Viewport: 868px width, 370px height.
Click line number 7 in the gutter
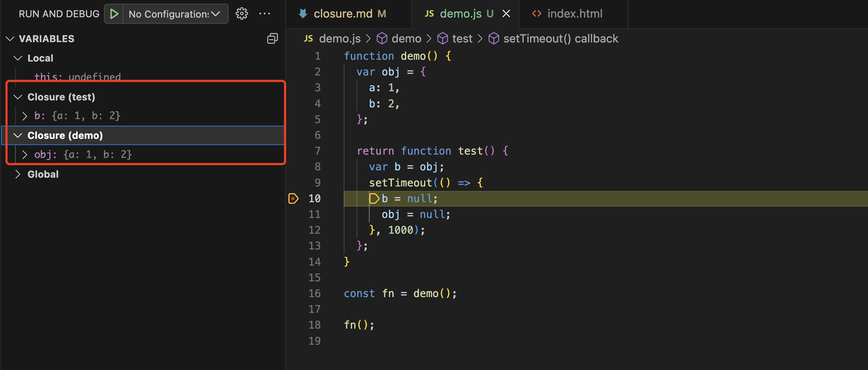(x=317, y=151)
